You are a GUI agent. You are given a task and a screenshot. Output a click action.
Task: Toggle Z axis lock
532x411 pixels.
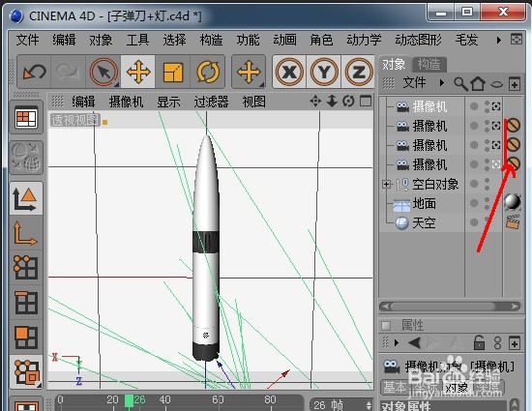tap(359, 72)
